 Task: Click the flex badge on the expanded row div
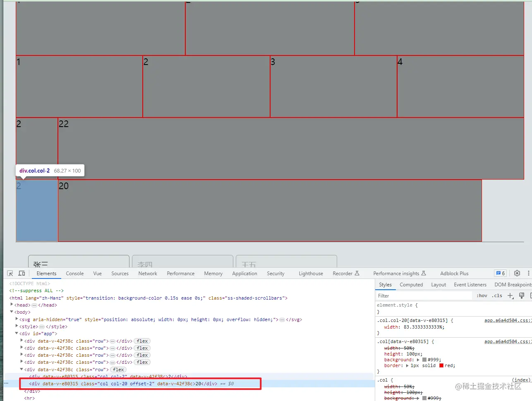click(118, 370)
